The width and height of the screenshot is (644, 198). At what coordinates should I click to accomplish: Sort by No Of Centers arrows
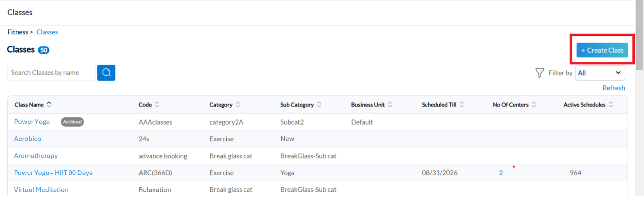tap(534, 105)
